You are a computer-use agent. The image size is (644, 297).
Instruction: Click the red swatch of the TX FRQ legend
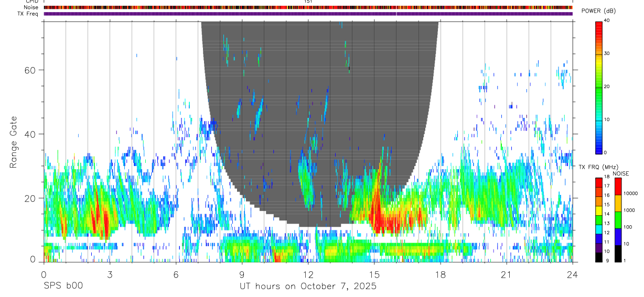click(x=599, y=182)
